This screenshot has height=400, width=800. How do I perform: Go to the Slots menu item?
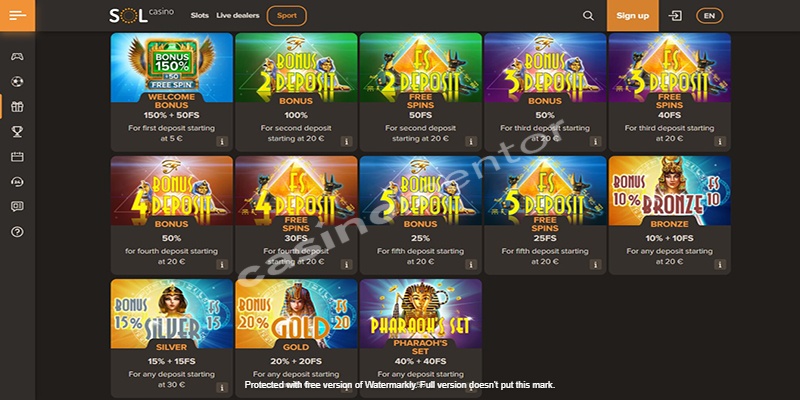coord(199,15)
